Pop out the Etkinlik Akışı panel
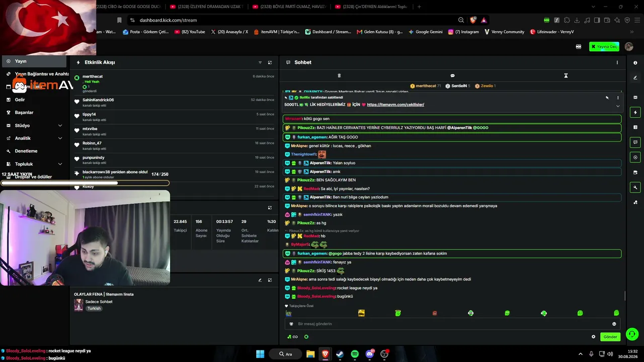This screenshot has width=644, height=362. coord(270,62)
